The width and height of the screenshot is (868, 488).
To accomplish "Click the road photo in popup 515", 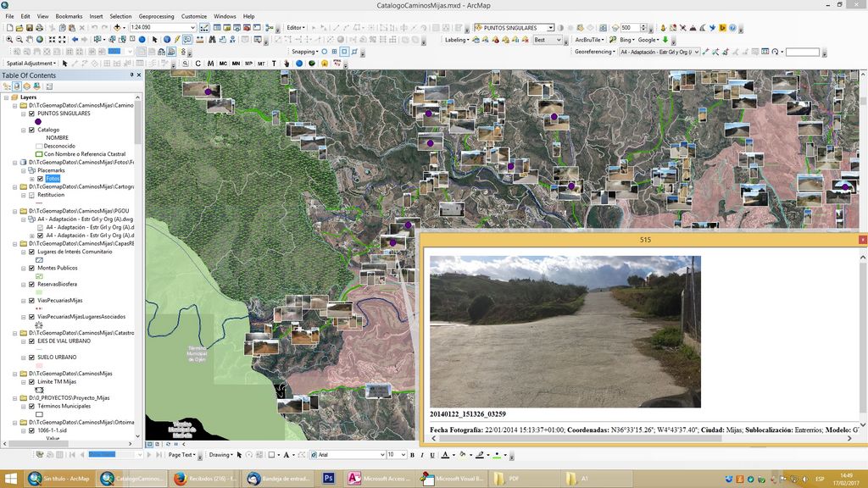I will pyautogui.click(x=565, y=331).
